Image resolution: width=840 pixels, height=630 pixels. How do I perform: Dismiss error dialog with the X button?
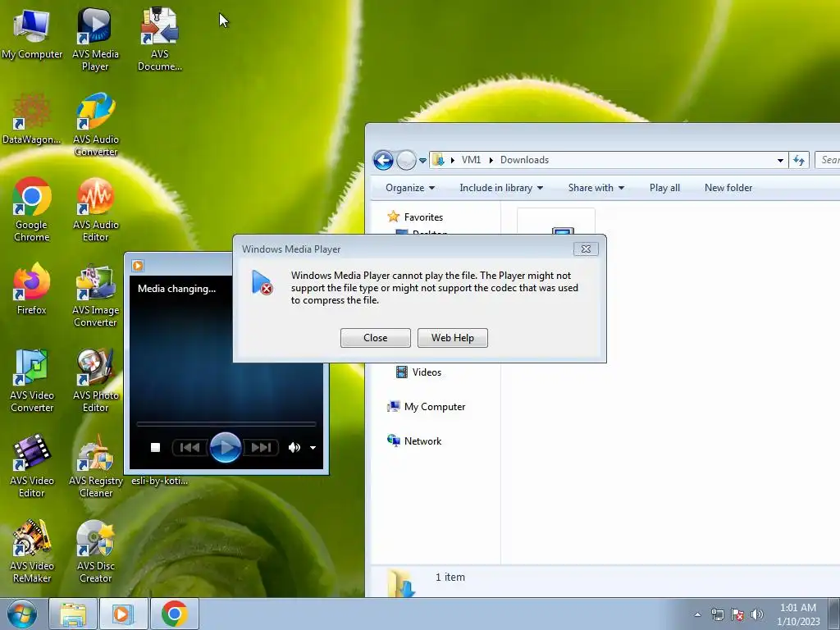pos(586,249)
